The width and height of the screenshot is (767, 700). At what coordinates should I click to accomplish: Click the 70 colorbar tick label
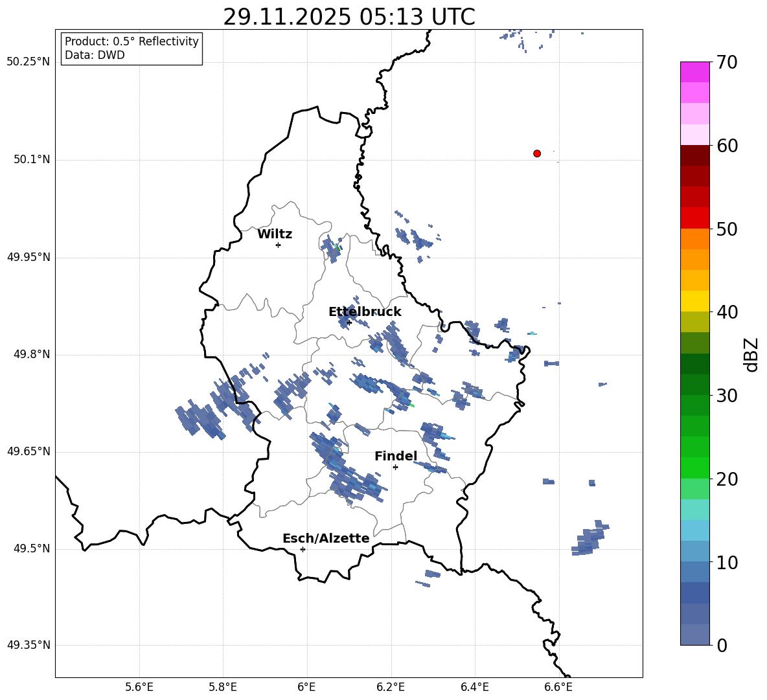(727, 62)
